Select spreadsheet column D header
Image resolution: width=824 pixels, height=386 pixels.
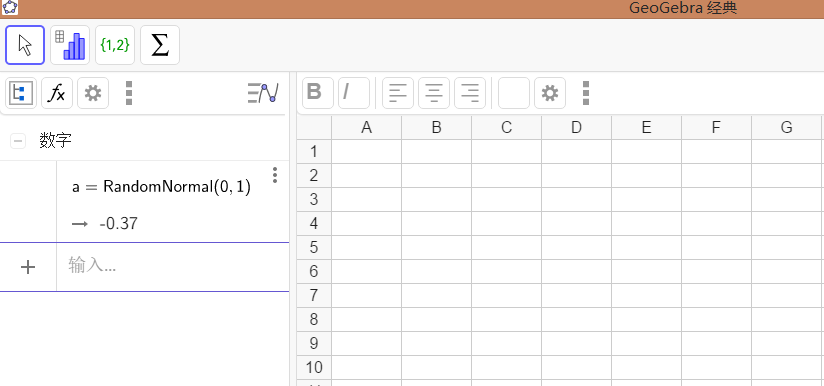click(576, 128)
